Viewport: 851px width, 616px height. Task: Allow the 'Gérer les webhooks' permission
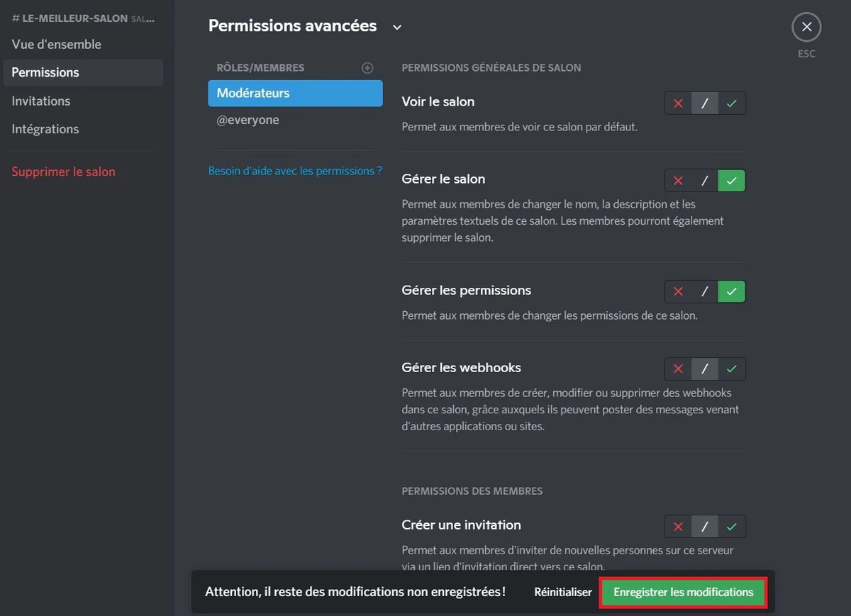[732, 369]
